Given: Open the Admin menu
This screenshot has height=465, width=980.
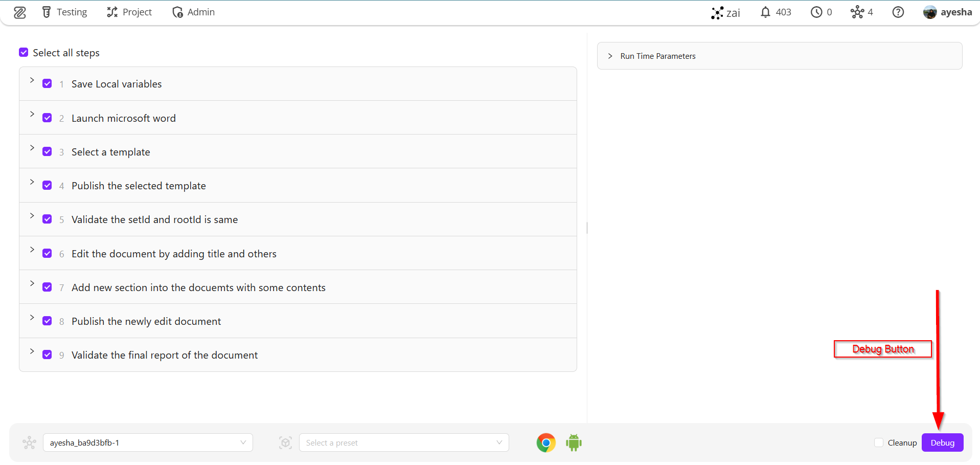Looking at the screenshot, I should pyautogui.click(x=193, y=12).
